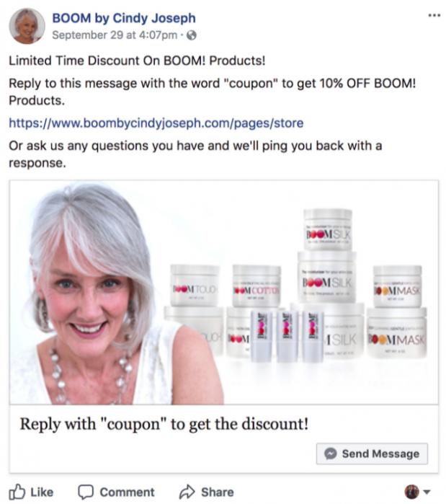Click the Like text label
The height and width of the screenshot is (504, 446).
pyautogui.click(x=42, y=492)
